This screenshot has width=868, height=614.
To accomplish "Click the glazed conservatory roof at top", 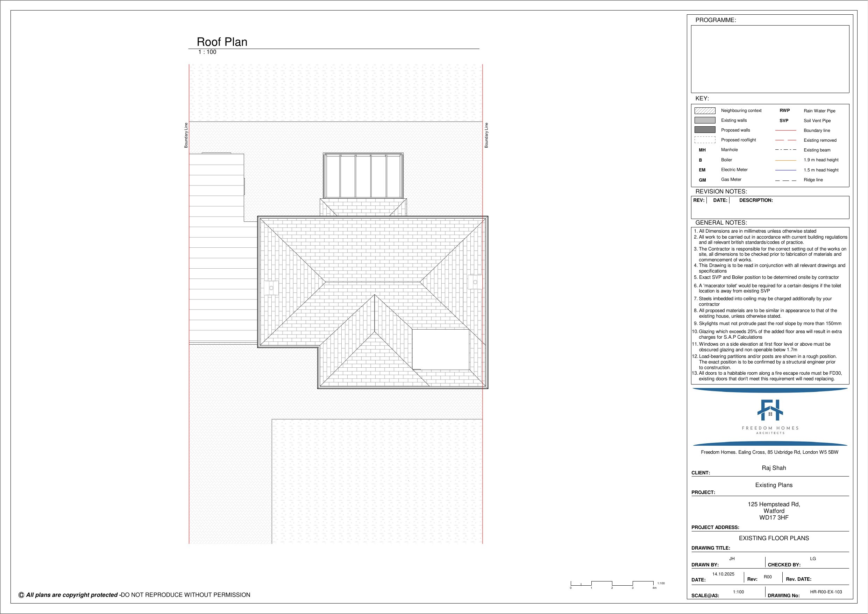I will pos(363,176).
